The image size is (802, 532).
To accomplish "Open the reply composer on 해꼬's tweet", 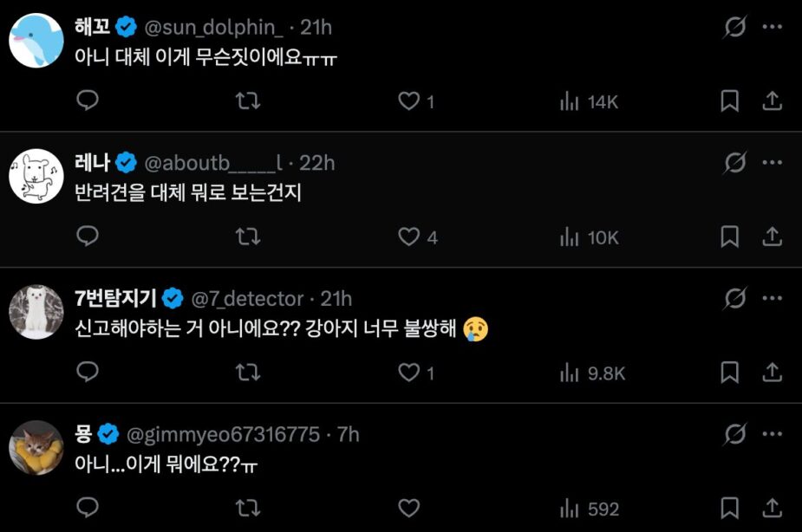I will [x=87, y=101].
